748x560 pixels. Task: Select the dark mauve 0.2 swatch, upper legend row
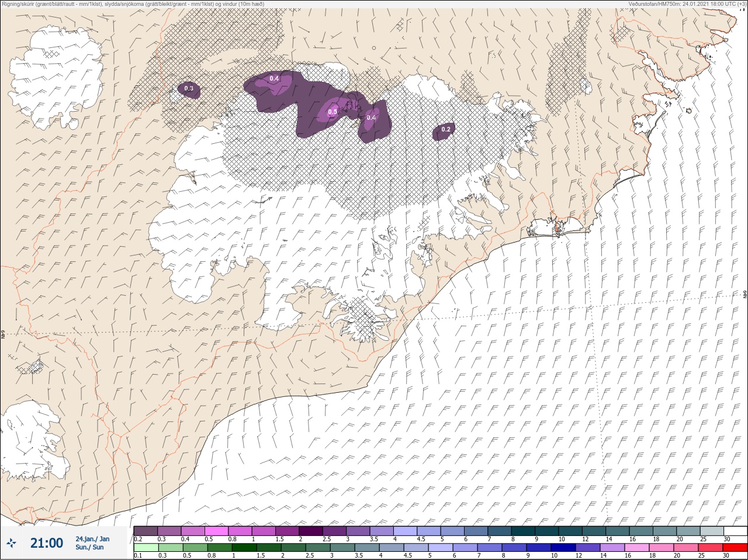point(146,531)
